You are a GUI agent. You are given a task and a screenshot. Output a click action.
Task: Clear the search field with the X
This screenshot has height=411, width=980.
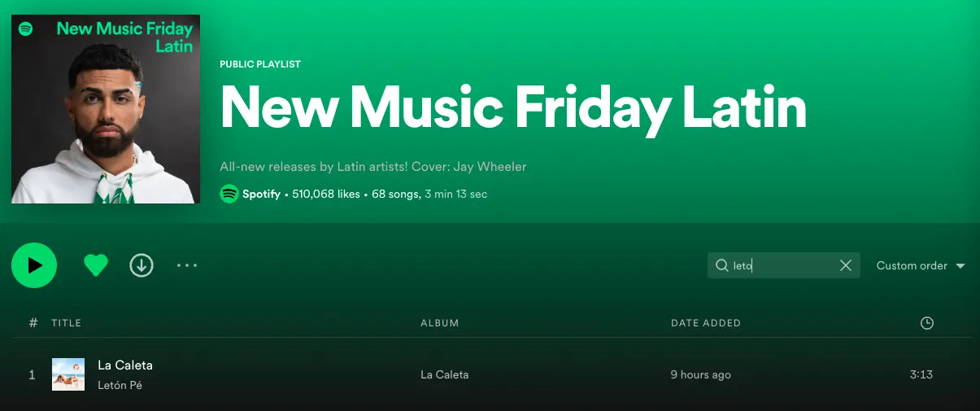pyautogui.click(x=846, y=265)
